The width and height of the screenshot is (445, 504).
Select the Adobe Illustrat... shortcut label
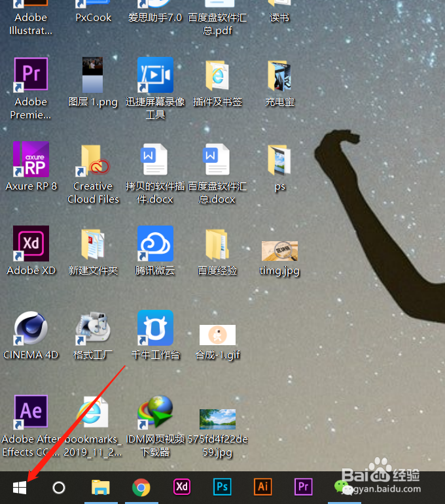[x=31, y=24]
